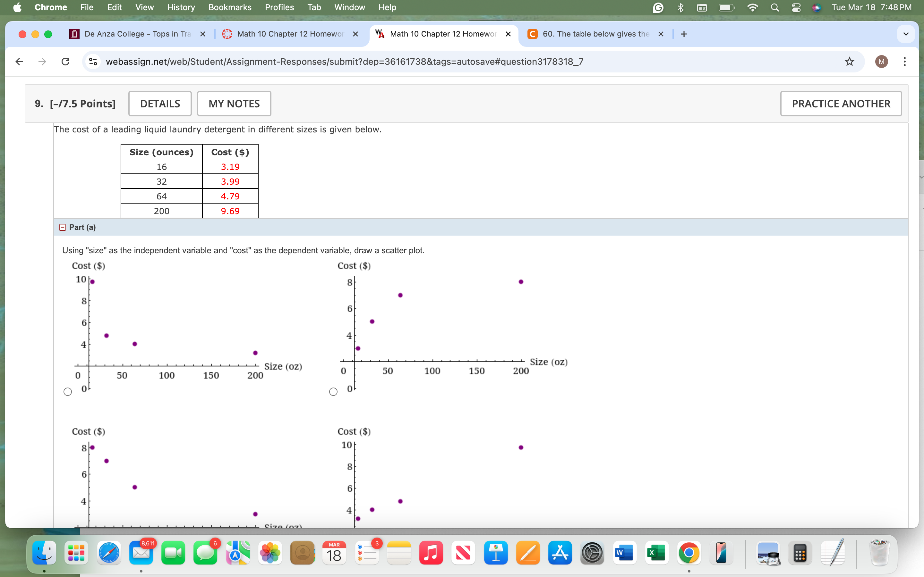Select the second scatter plot radio button

[x=333, y=392]
